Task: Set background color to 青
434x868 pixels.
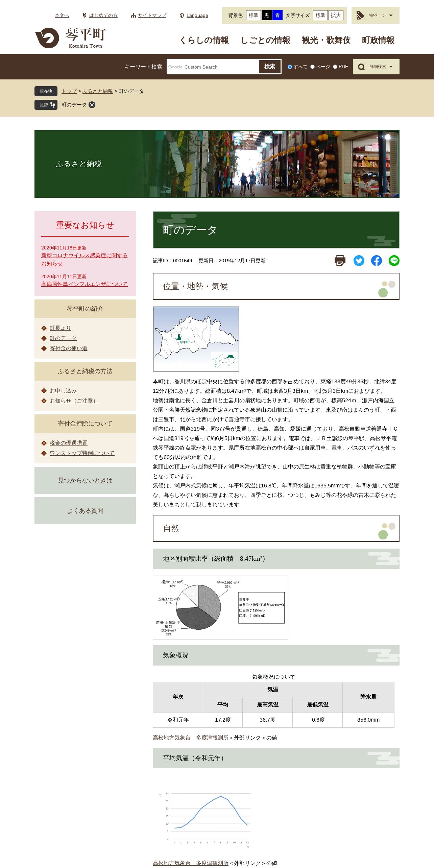Action: point(278,15)
